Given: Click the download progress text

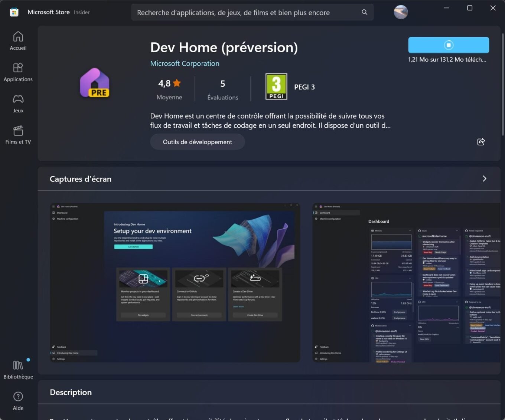Looking at the screenshot, I should (447, 59).
